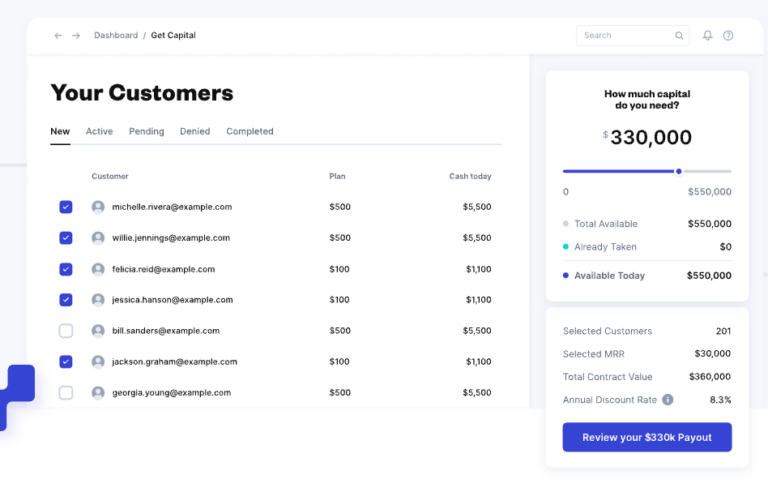Select the georgia.young@example.com checkbox
768x479 pixels.
66,393
